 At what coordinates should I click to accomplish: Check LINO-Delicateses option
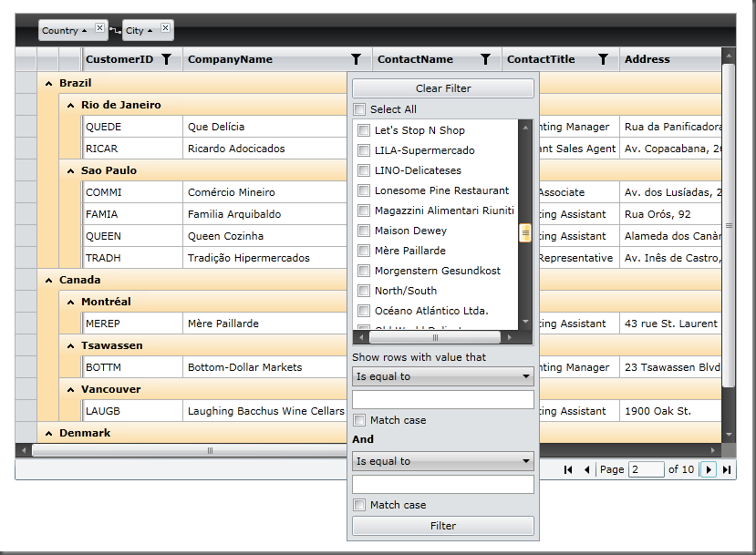[364, 170]
